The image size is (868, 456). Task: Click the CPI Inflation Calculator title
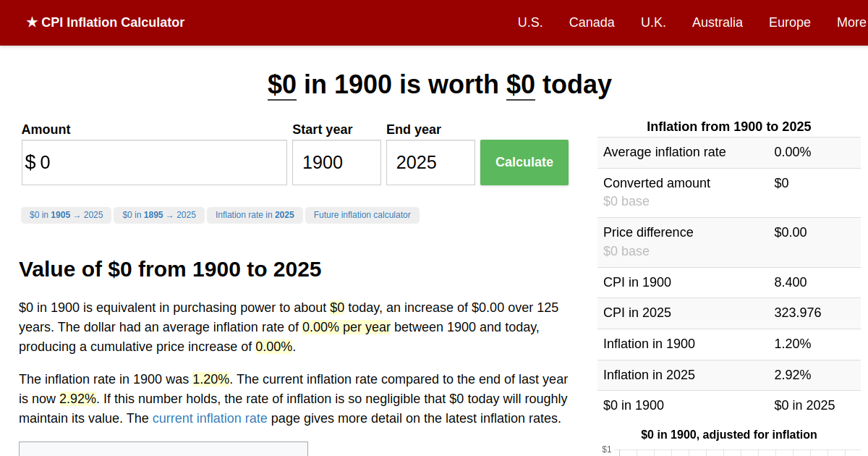tap(114, 22)
